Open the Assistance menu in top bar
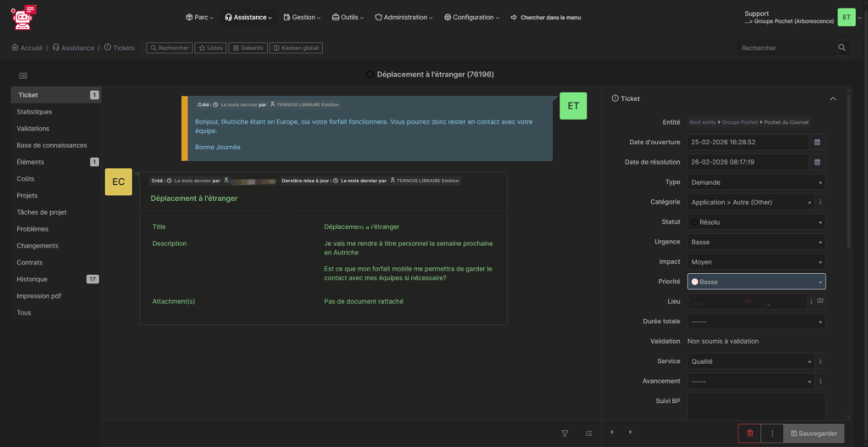The image size is (868, 447). click(x=248, y=17)
